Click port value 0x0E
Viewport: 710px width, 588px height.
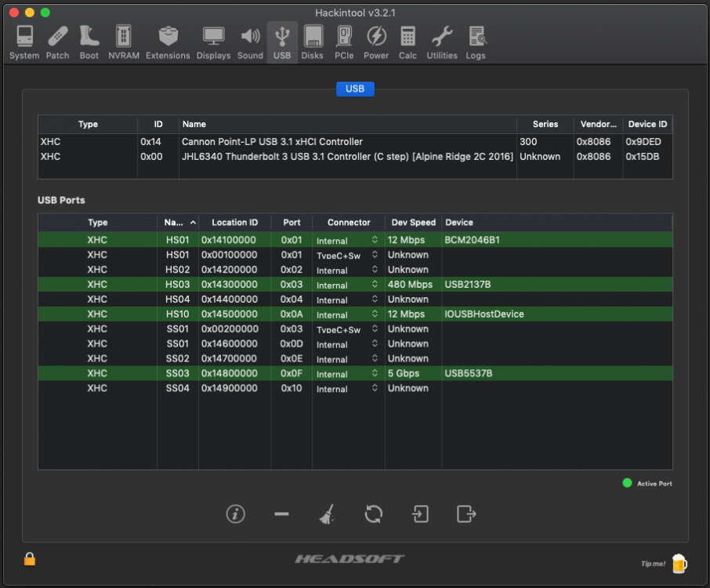pyautogui.click(x=292, y=359)
